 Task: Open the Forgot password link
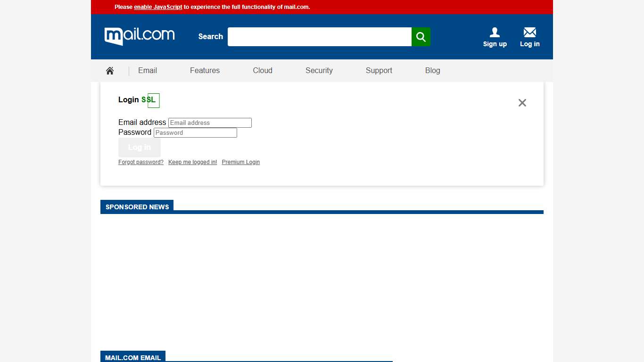pos(140,162)
